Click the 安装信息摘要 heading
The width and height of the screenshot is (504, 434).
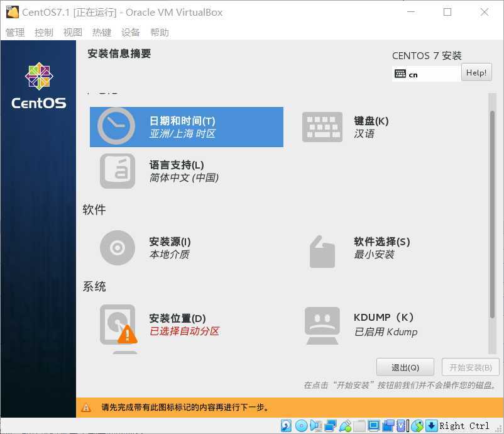pyautogui.click(x=119, y=53)
